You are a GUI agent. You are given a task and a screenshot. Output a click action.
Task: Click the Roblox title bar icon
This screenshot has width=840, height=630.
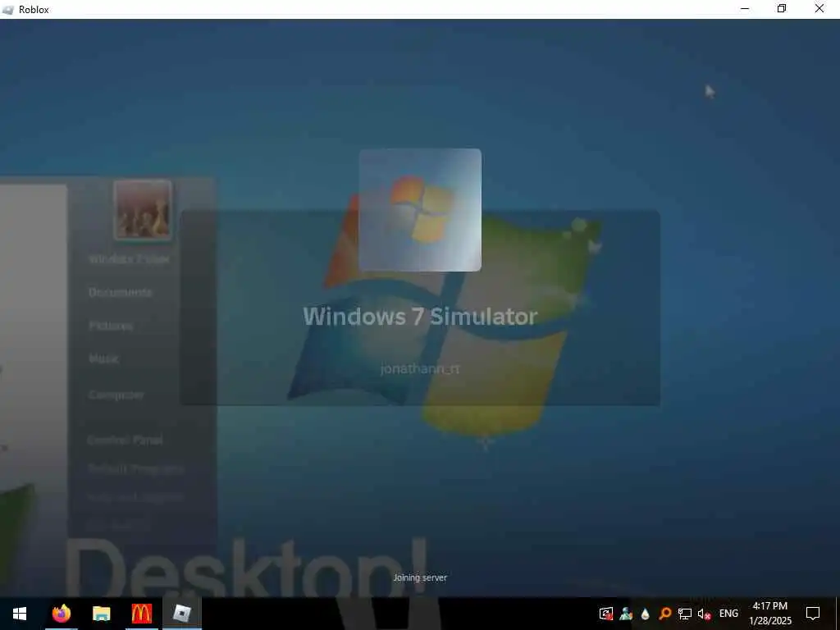[8, 10]
